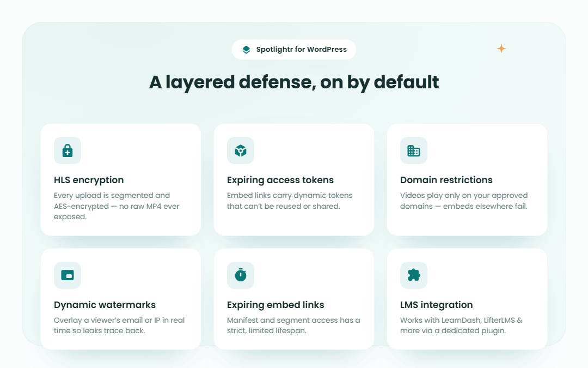Open the Spotlightr for WordPress badge

point(293,50)
